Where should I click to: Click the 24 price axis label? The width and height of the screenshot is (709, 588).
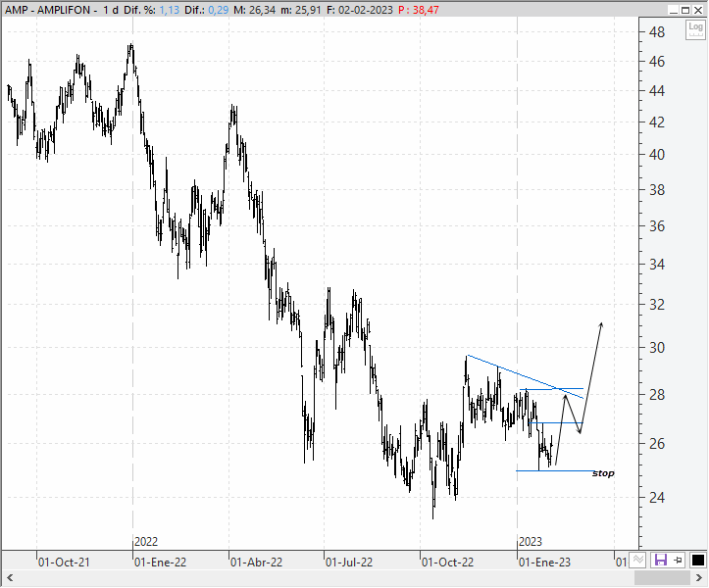657,498
